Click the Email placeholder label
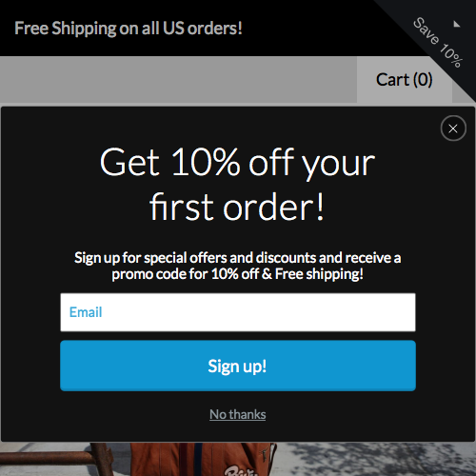 click(86, 312)
